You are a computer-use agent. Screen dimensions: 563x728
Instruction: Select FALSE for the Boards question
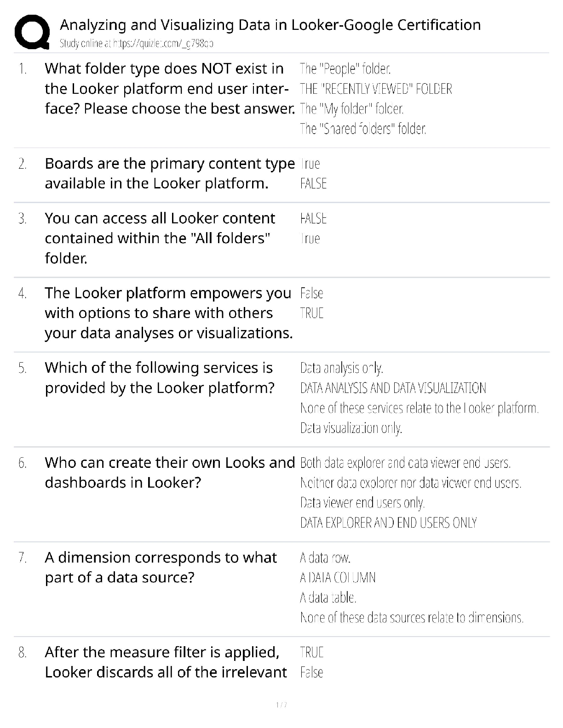313,183
